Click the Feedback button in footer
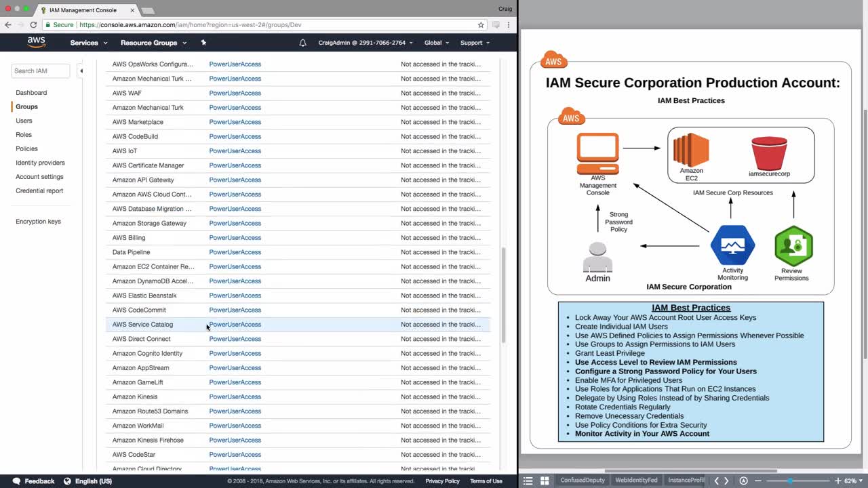 click(x=33, y=481)
